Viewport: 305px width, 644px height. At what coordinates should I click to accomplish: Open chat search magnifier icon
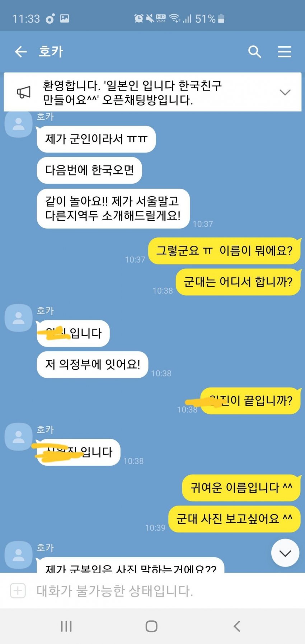(254, 52)
